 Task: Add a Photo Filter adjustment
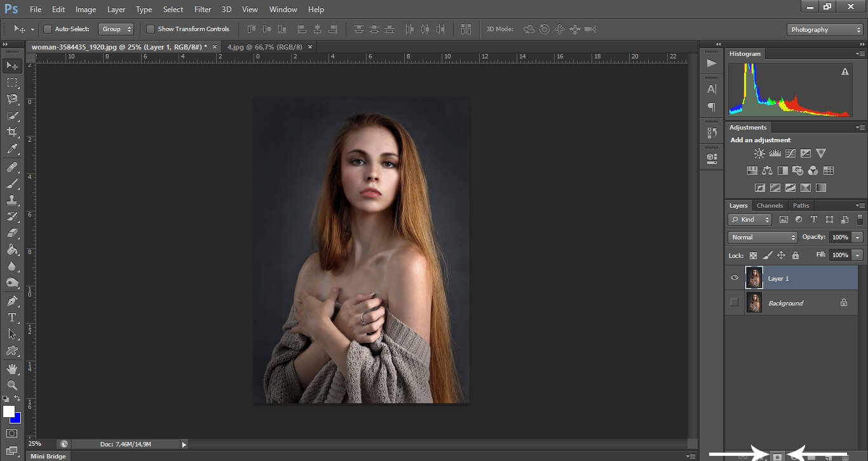(797, 170)
